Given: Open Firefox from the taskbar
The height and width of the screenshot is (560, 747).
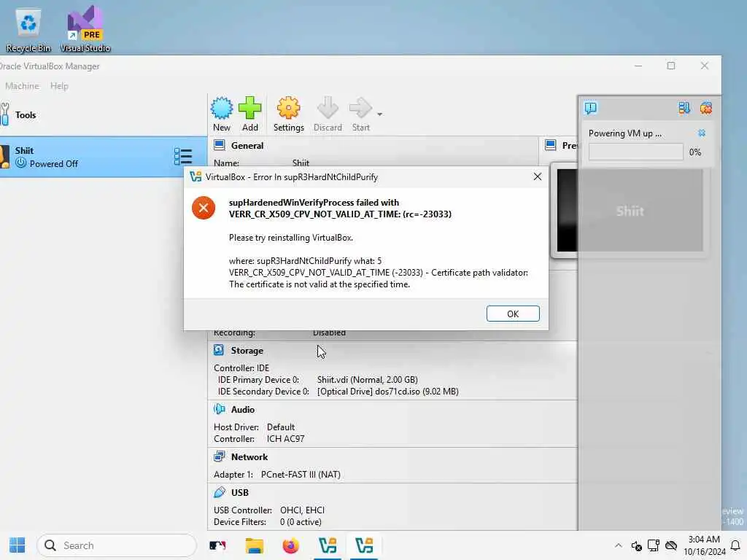Looking at the screenshot, I should [290, 545].
